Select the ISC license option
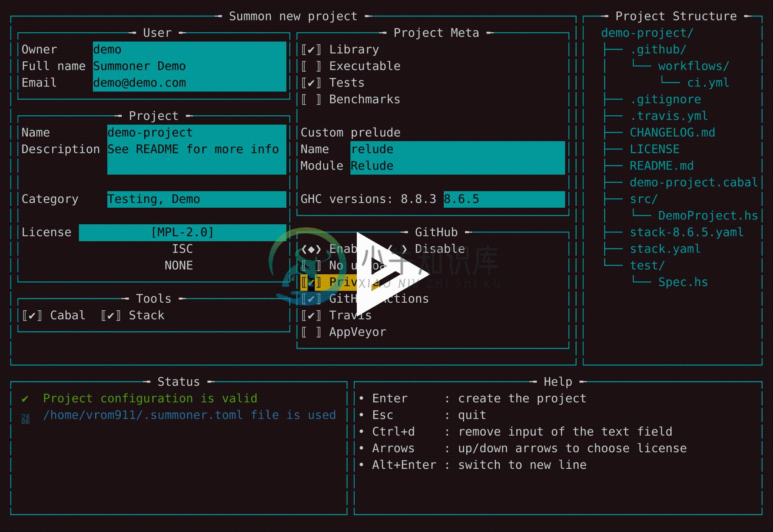This screenshot has height=532, width=773. pos(182,249)
